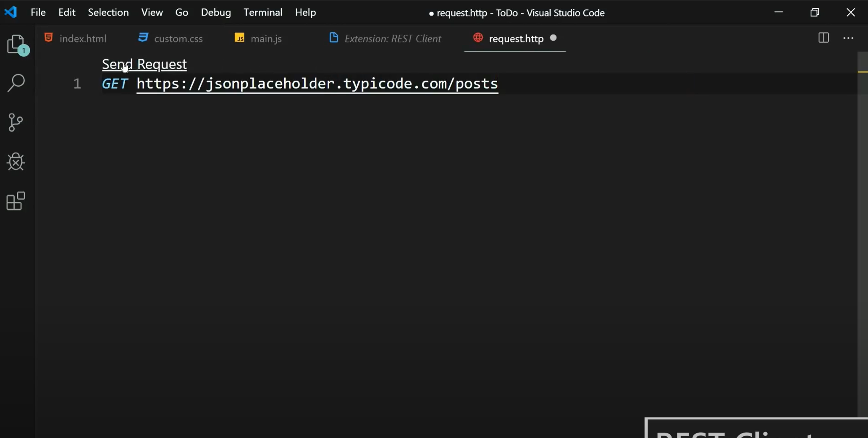The image size is (868, 438).
Task: Click line number 1 in the gutter
Action: click(x=77, y=84)
